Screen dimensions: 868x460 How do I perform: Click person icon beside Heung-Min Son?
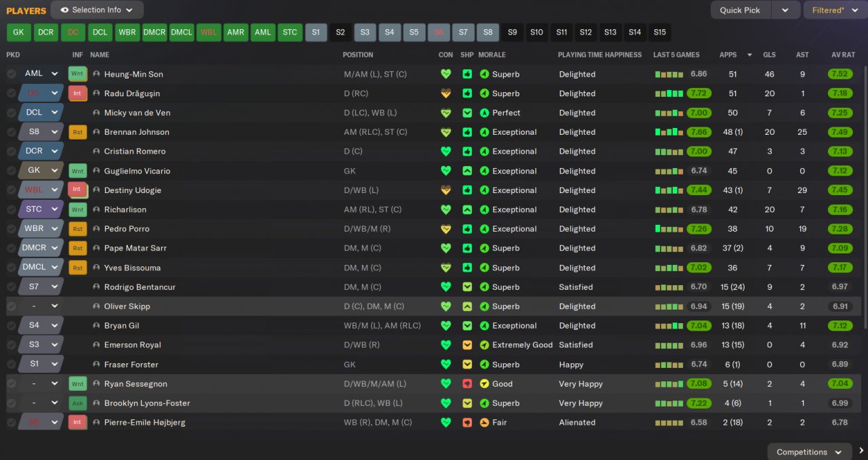[x=96, y=74]
